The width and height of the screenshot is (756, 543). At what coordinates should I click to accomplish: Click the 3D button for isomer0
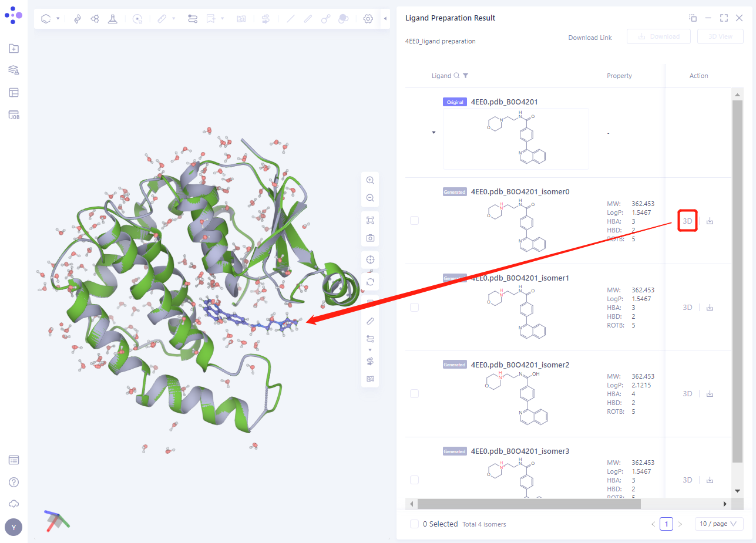pos(687,221)
